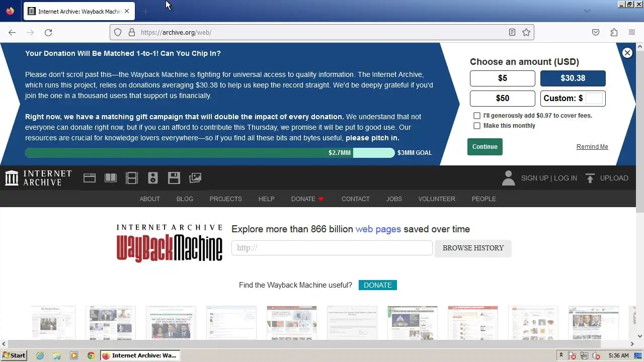This screenshot has height=362, width=644.
Task: Click SIGN UP link
Action: coord(535,178)
